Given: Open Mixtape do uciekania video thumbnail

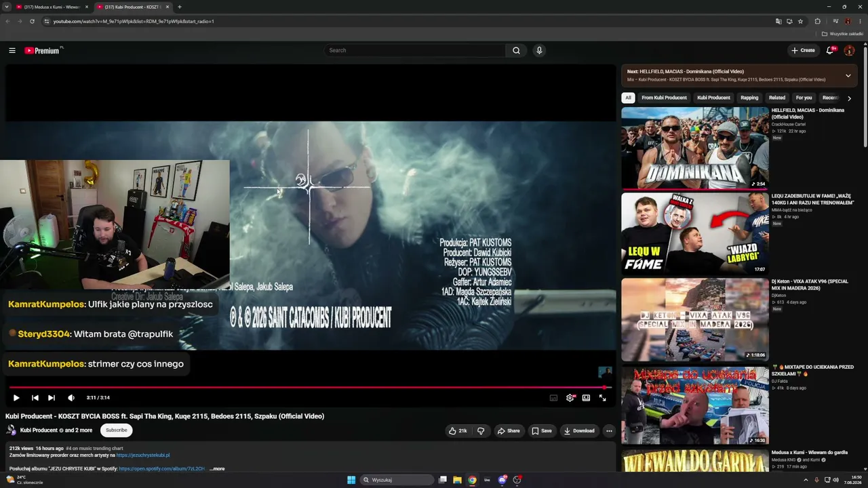Looking at the screenshot, I should point(695,405).
